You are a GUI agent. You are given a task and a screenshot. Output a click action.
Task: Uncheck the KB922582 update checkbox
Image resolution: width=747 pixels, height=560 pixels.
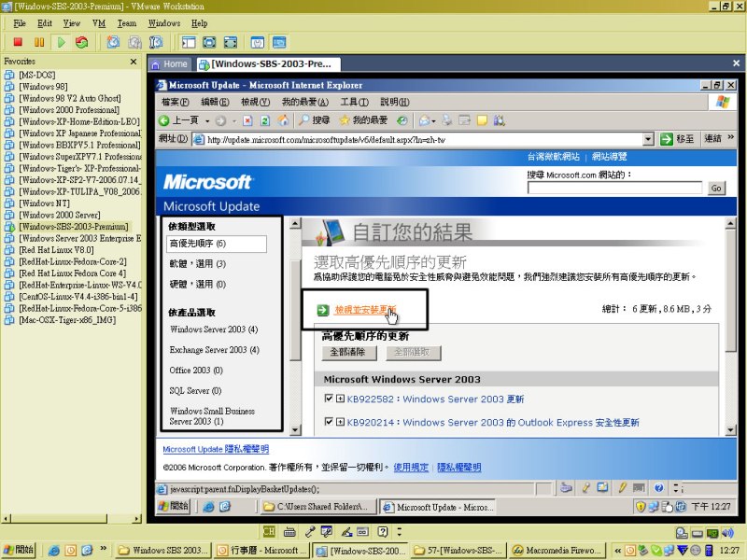[329, 399]
